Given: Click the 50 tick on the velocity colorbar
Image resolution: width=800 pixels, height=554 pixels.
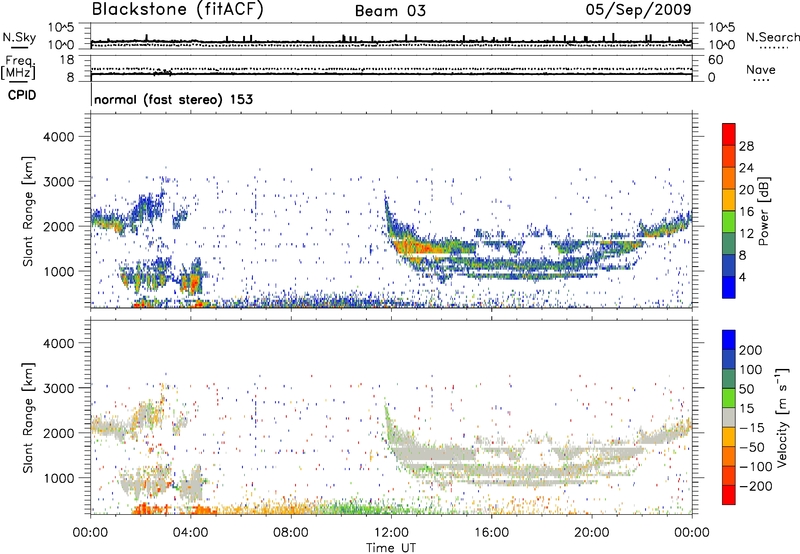Looking at the screenshot, I should [x=746, y=389].
